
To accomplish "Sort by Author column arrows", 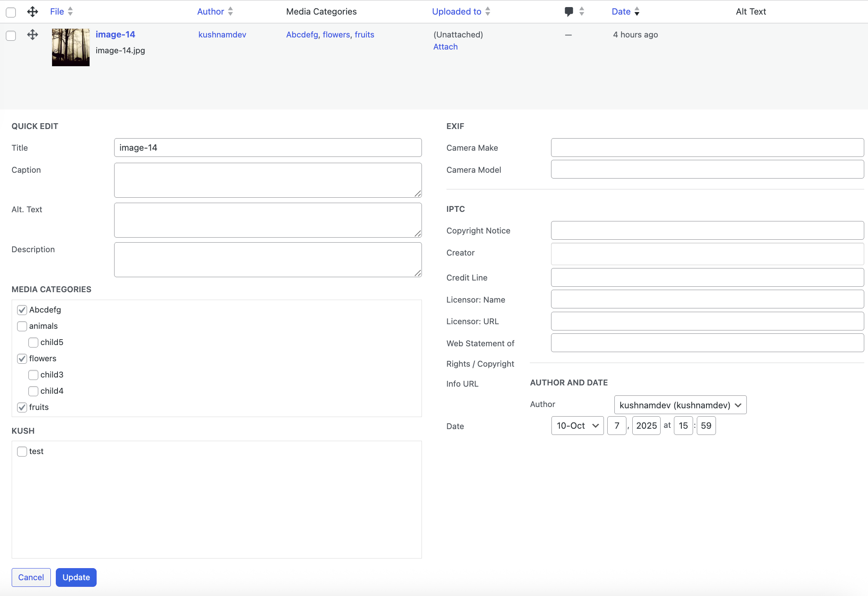I will [x=230, y=12].
